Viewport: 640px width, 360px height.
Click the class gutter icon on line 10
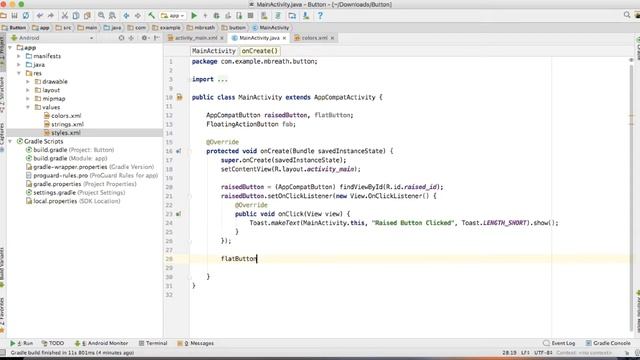[x=180, y=97]
